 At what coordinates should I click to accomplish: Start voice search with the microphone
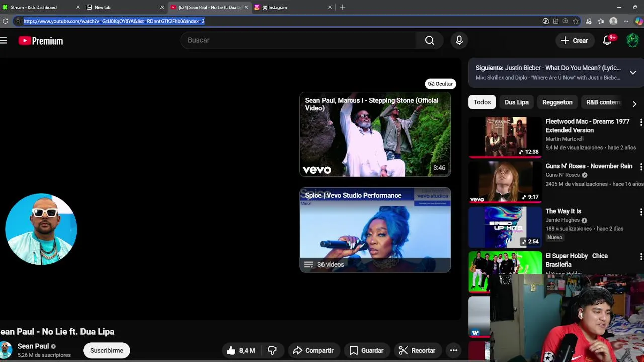pyautogui.click(x=459, y=40)
